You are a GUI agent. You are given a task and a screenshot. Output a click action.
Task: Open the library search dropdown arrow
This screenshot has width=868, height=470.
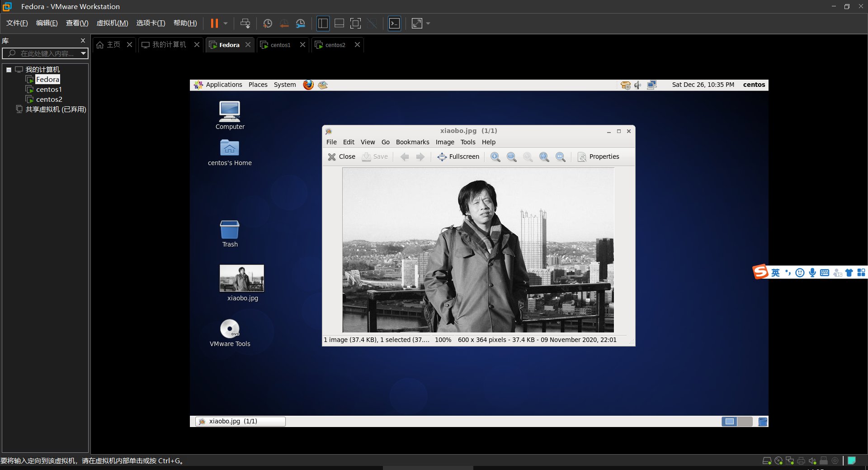(x=83, y=53)
